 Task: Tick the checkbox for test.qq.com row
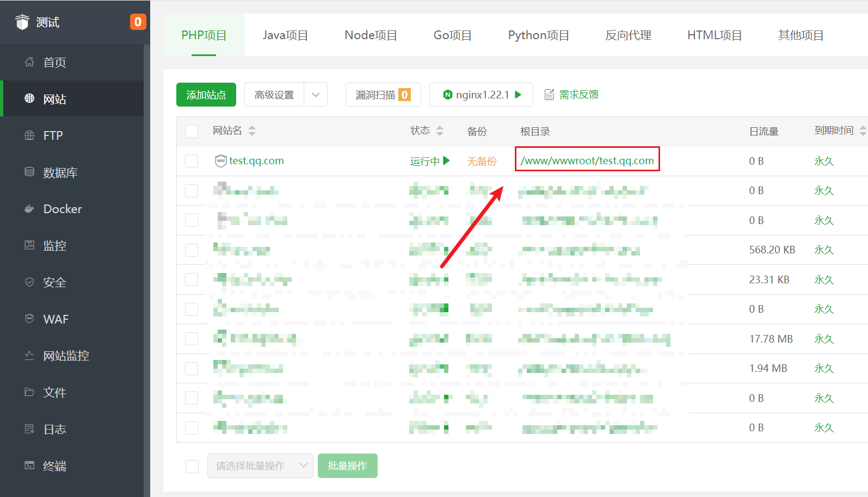192,161
